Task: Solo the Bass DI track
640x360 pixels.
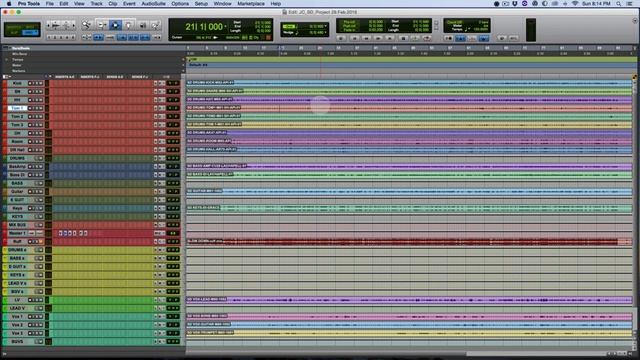Action: 37,175
